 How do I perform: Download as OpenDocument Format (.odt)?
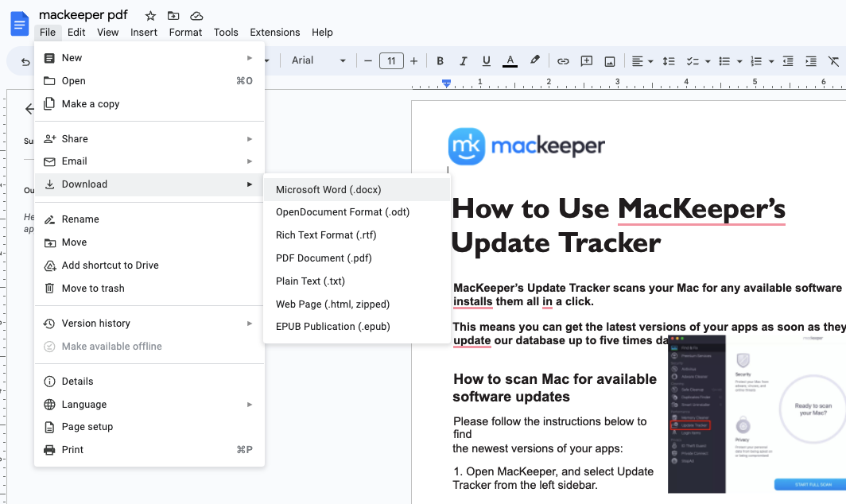(x=357, y=212)
